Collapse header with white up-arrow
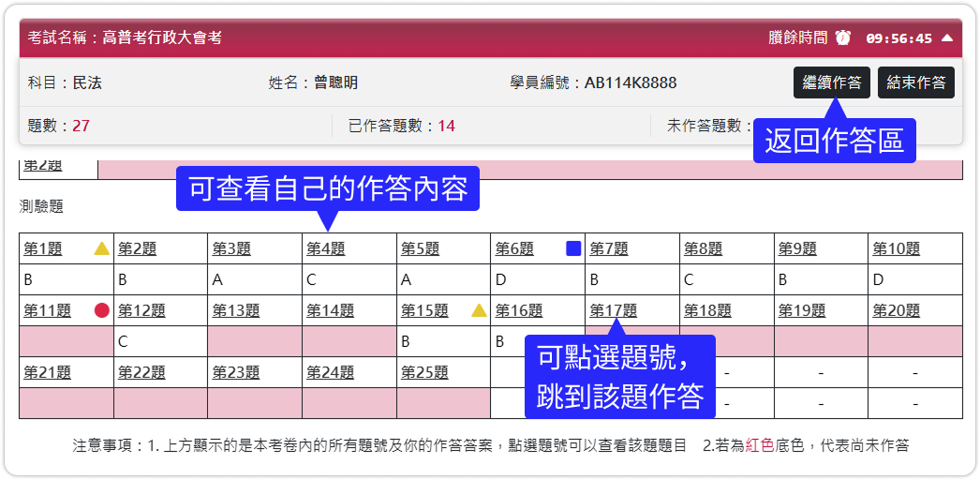This screenshot has height=480, width=980. pos(947,38)
